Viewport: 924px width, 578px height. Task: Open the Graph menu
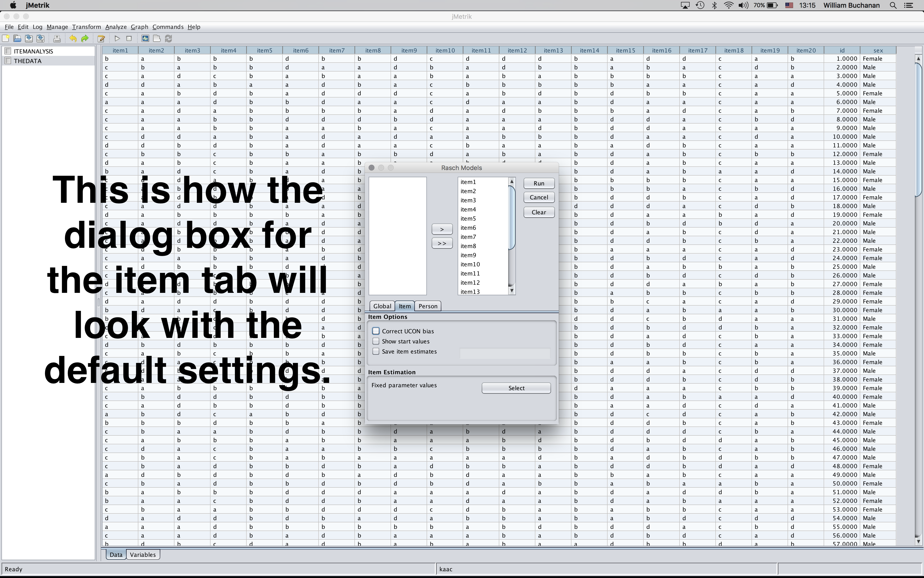point(139,27)
